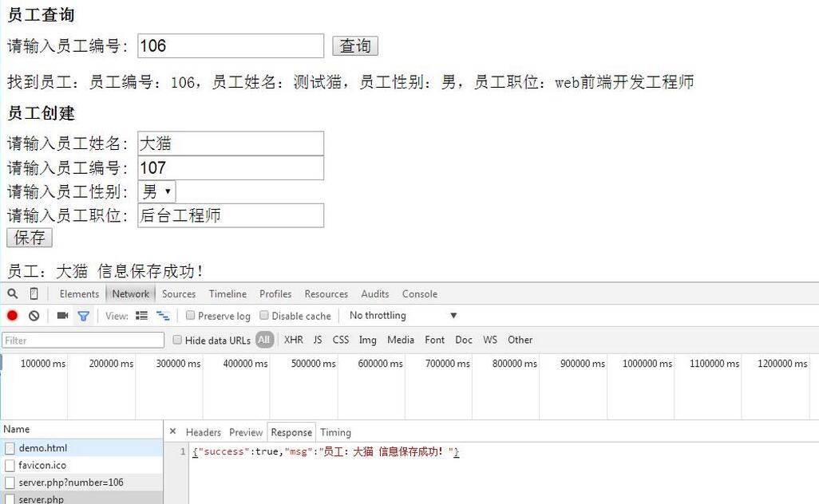This screenshot has width=819, height=504.
Task: Click the 查询 search button
Action: click(x=355, y=46)
